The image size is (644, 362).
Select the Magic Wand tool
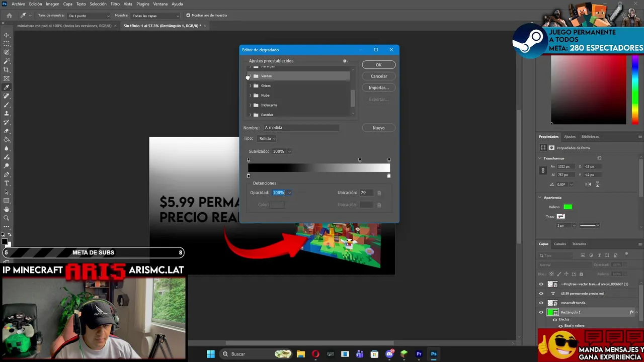(x=7, y=61)
